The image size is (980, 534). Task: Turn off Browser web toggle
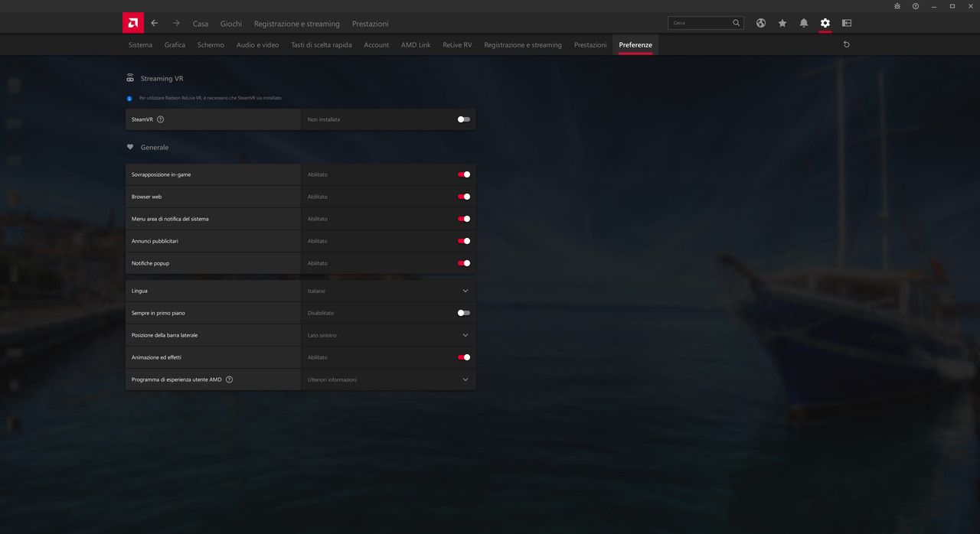pyautogui.click(x=464, y=197)
